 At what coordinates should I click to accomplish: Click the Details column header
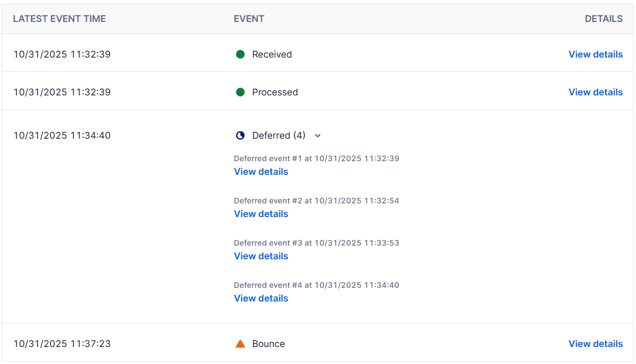(x=604, y=19)
